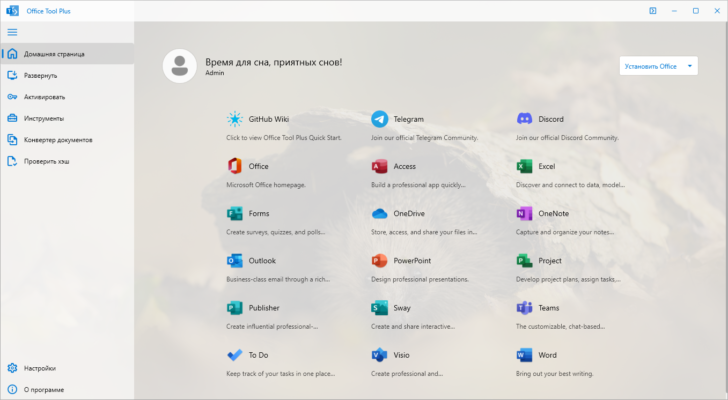
Task: Launch the Publisher app icon
Action: 234,308
